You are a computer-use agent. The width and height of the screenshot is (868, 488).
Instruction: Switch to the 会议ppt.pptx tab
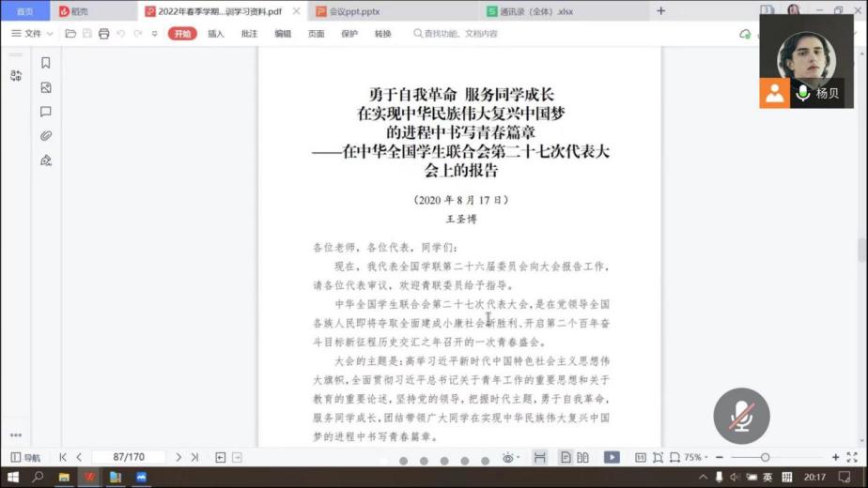tap(349, 11)
